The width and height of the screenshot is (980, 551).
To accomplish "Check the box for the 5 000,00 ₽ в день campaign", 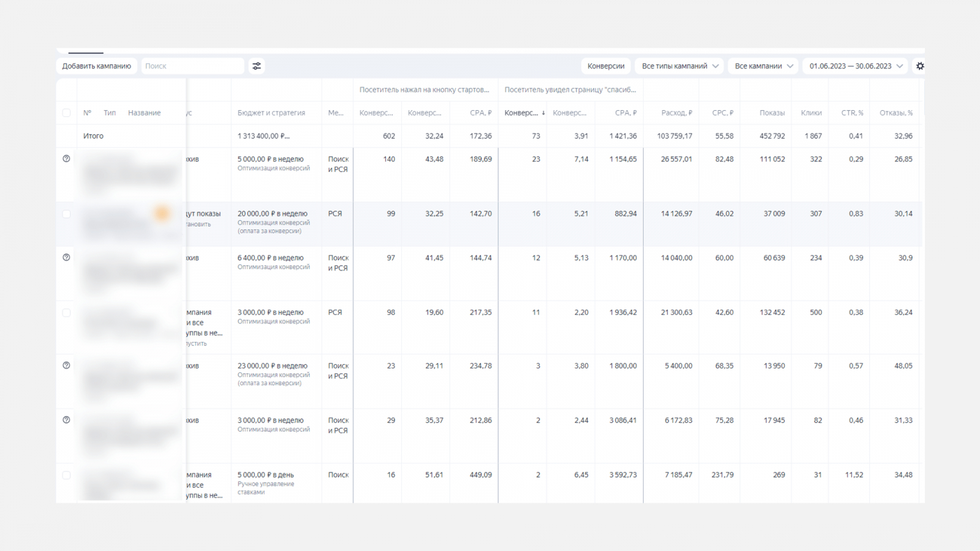I will point(67,475).
